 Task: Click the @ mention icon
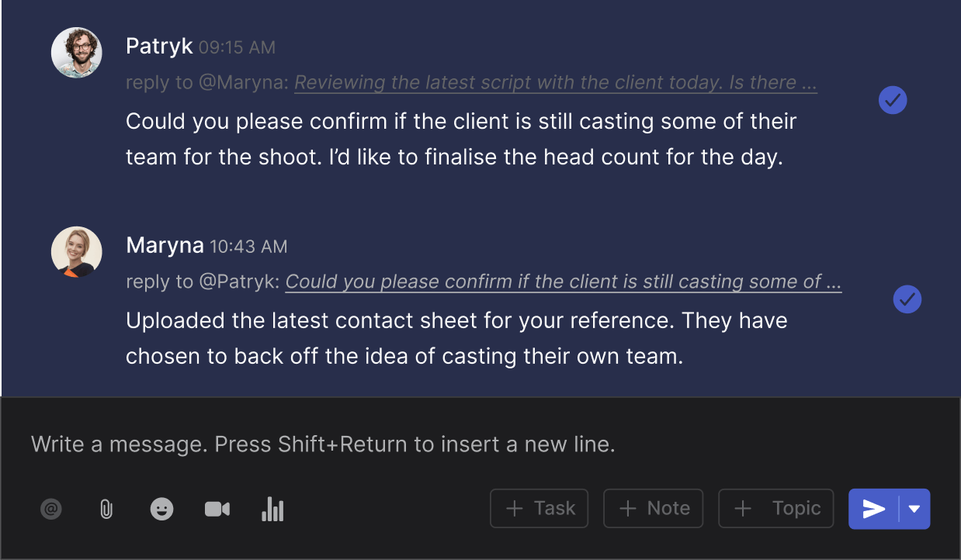click(x=51, y=510)
